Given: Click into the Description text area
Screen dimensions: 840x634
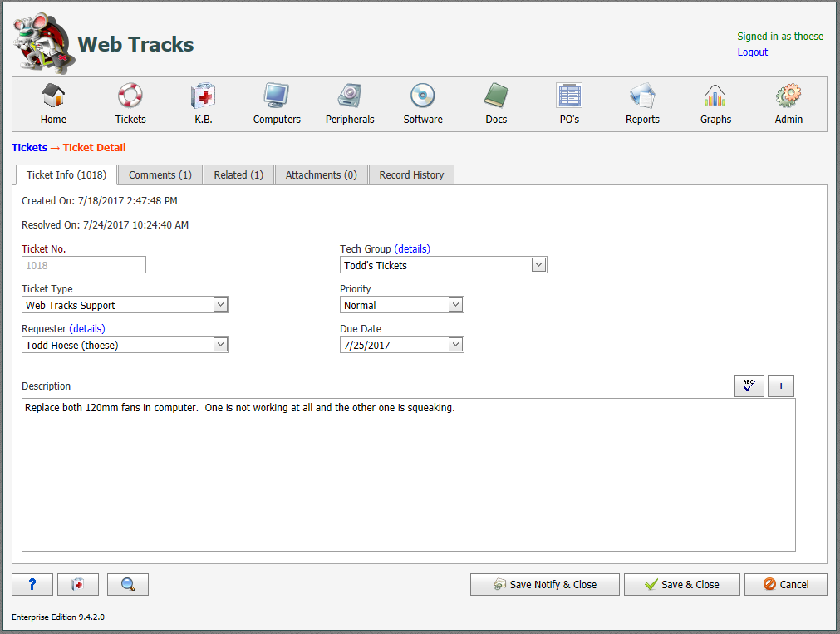Looking at the screenshot, I should (408, 474).
